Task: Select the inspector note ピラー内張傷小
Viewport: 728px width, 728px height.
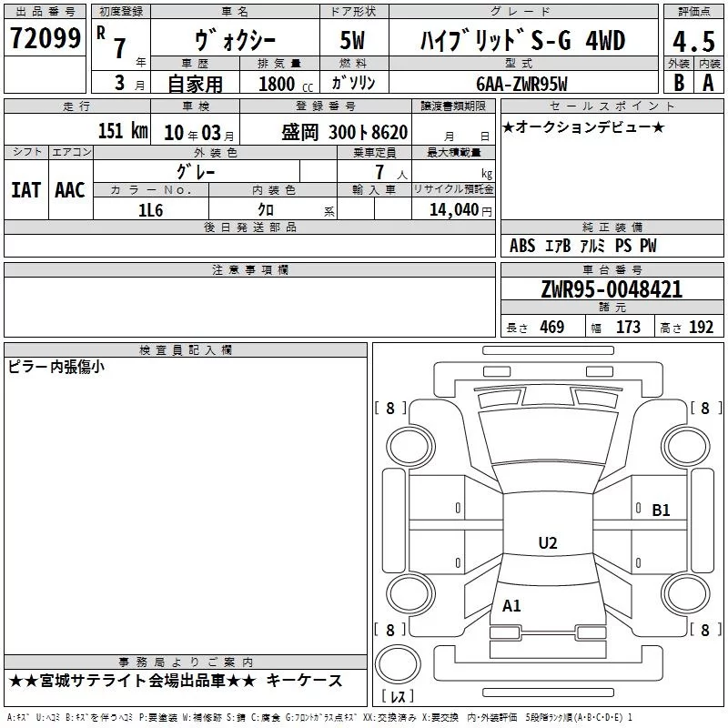Action: 56,367
